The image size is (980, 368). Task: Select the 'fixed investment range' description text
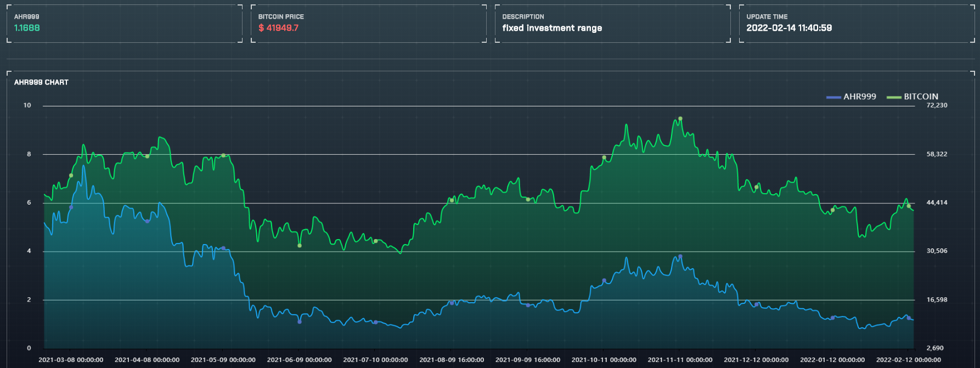pyautogui.click(x=552, y=28)
